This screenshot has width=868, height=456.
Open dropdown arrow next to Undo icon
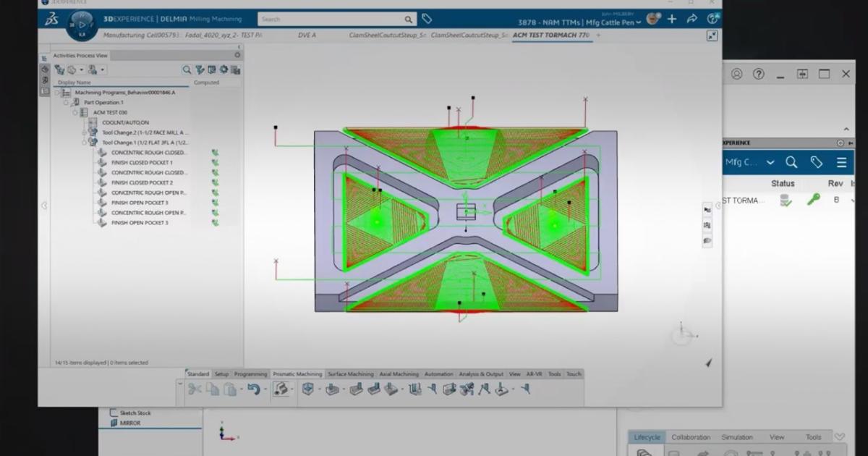(x=265, y=389)
